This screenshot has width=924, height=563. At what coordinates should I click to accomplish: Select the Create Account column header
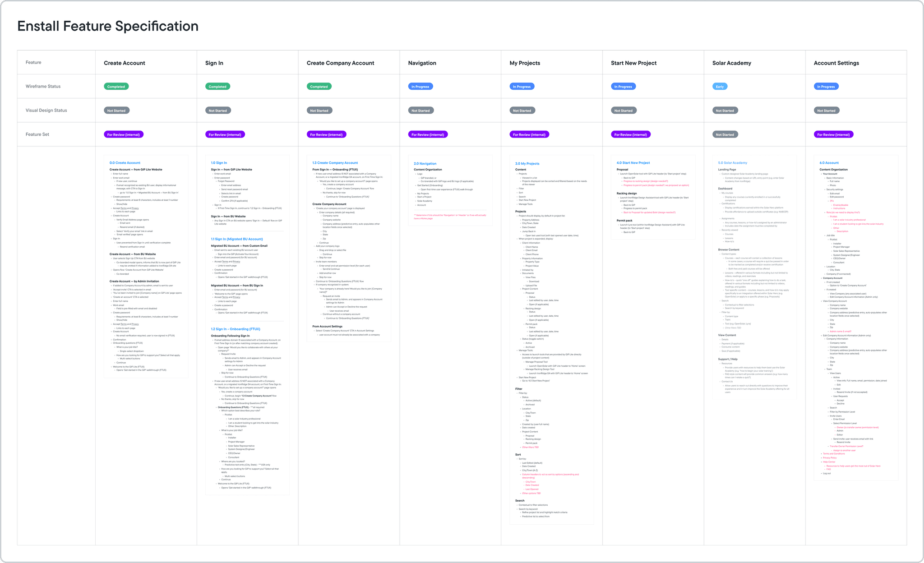tap(125, 63)
